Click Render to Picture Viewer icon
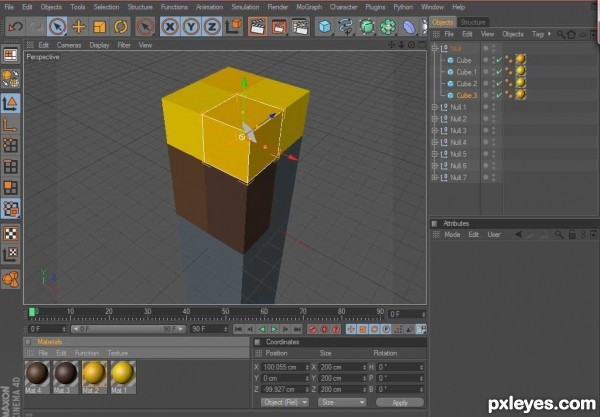The width and height of the screenshot is (600, 417). 279,27
